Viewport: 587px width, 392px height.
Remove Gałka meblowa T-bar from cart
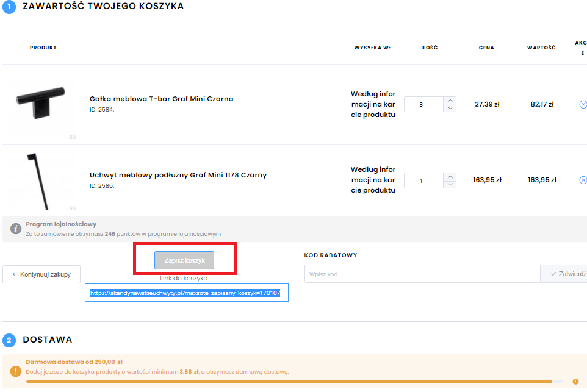click(x=583, y=104)
